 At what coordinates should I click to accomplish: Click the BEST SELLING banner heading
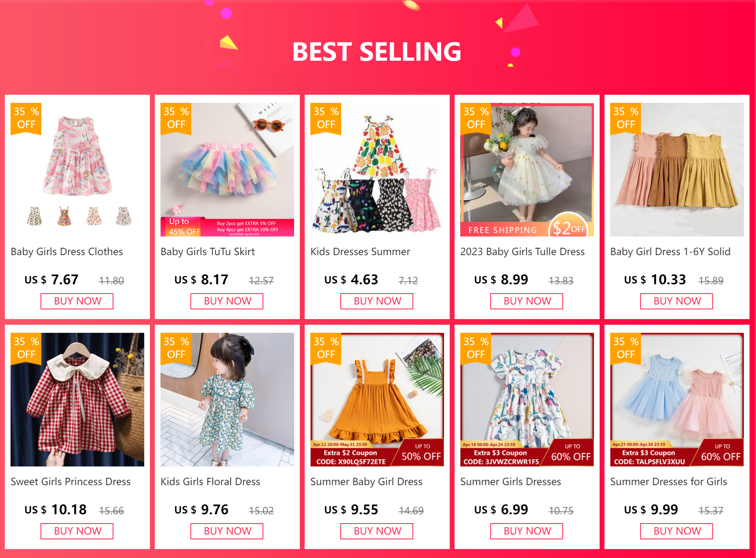[x=377, y=52]
